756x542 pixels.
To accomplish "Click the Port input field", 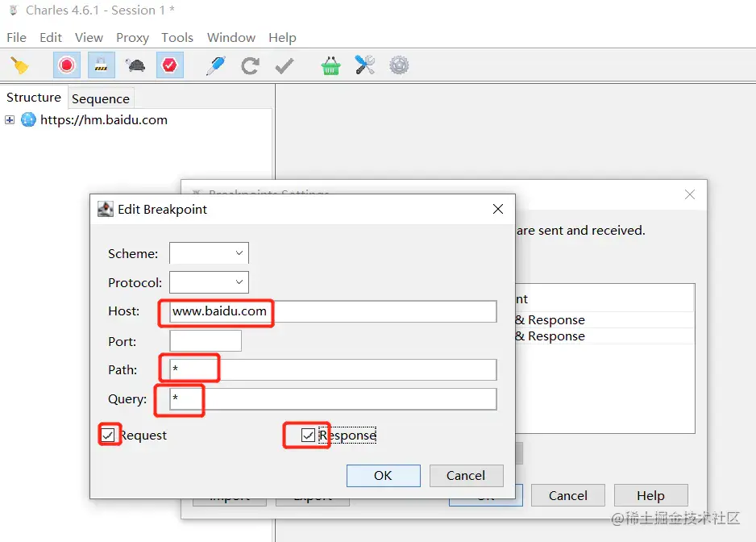I will point(206,340).
